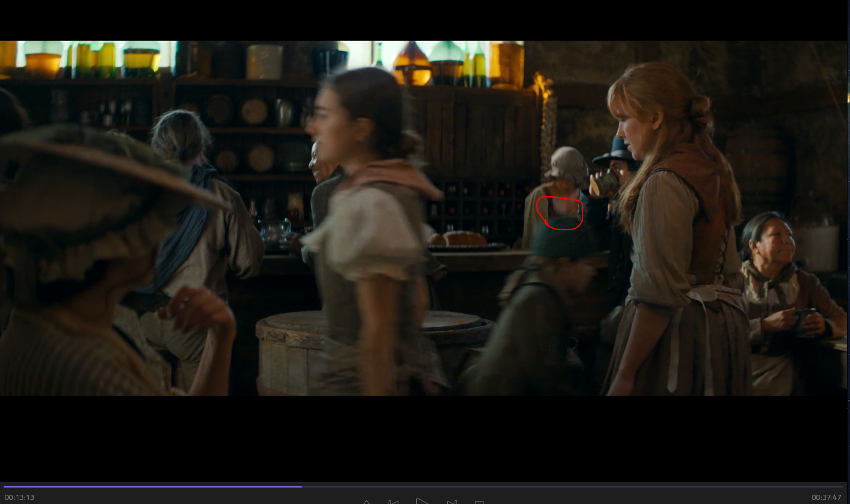Viewport: 850px width, 504px height.
Task: Stop video playback
Action: [x=479, y=502]
